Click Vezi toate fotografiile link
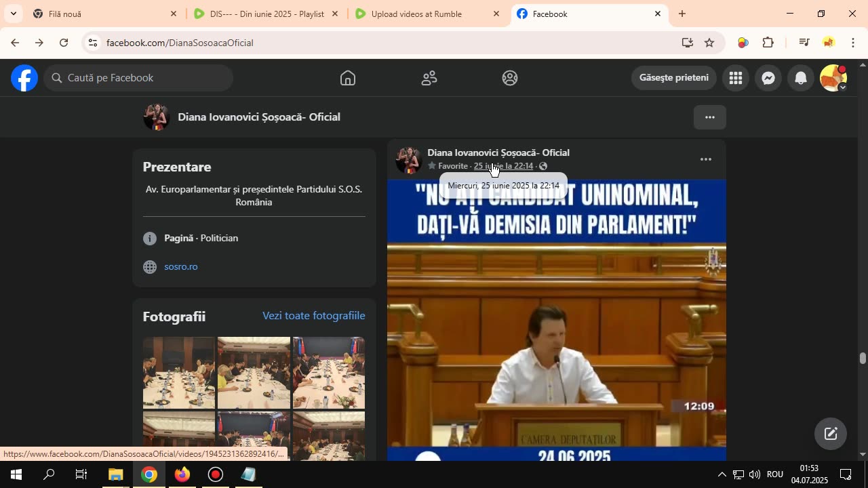This screenshot has width=868, height=488. pos(313,316)
